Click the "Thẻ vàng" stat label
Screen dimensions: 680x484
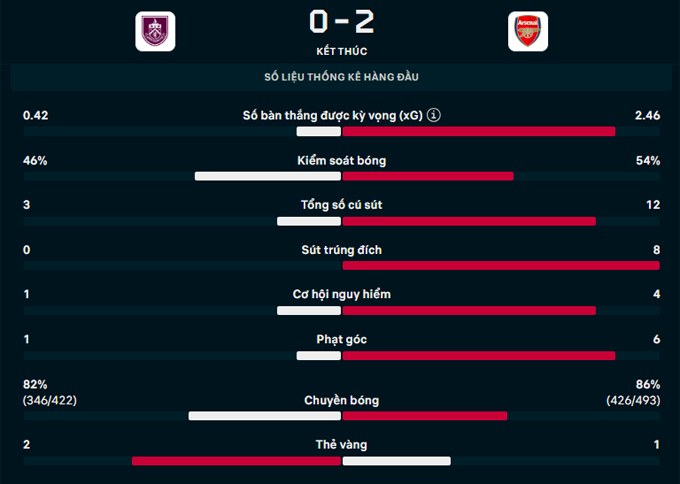click(341, 445)
